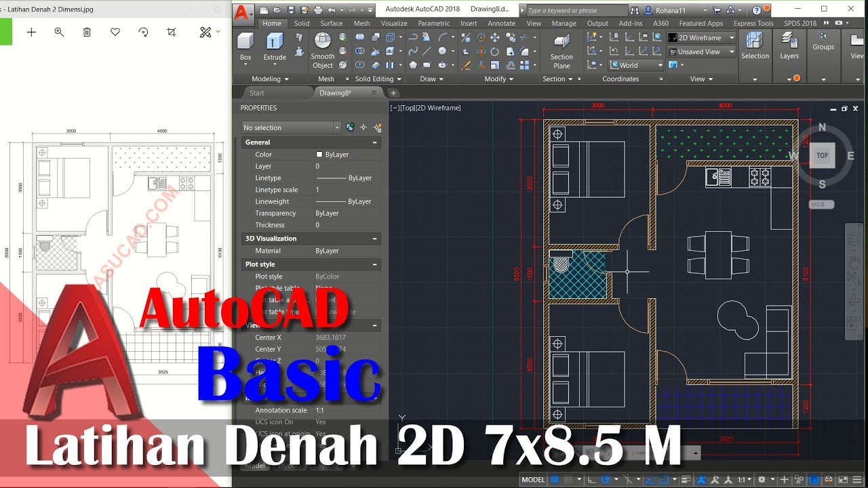This screenshot has width=868, height=488.
Task: Click the Color ByLayer swatch
Action: (x=319, y=155)
